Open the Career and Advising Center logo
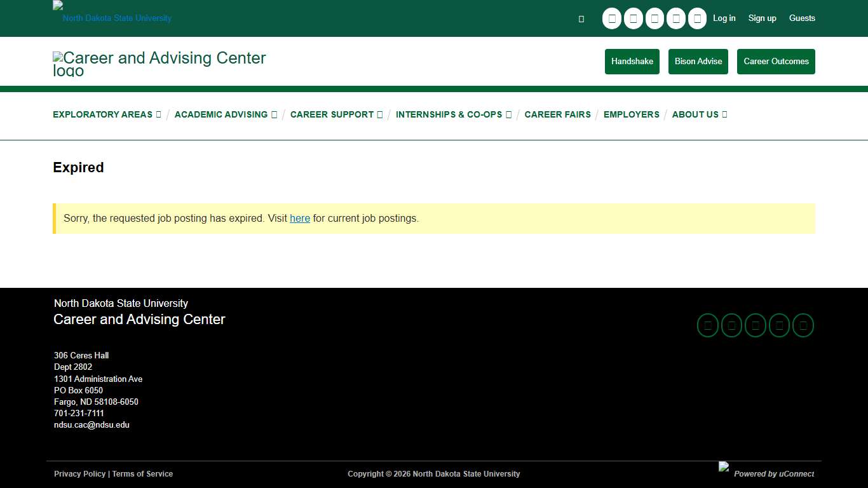The width and height of the screenshot is (868, 488). (x=159, y=62)
